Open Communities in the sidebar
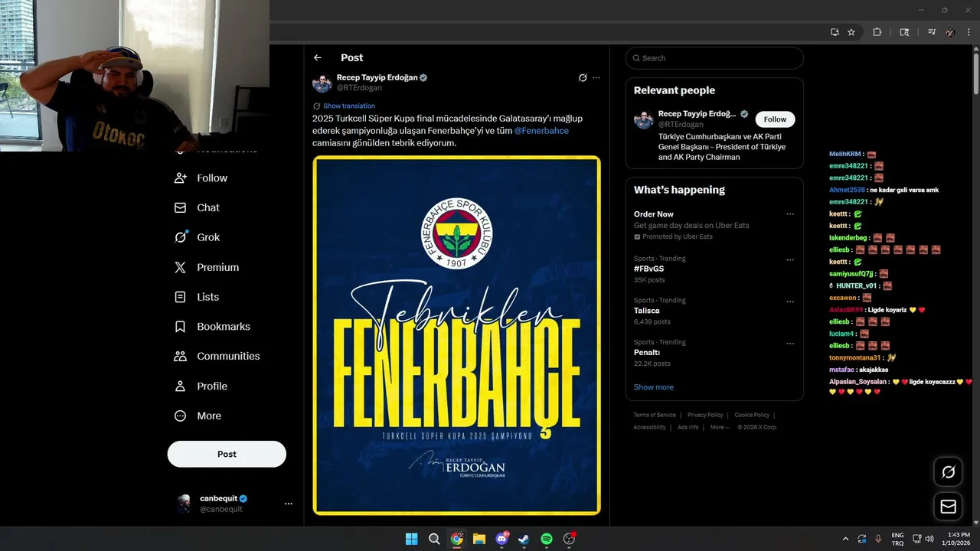 point(217,357)
